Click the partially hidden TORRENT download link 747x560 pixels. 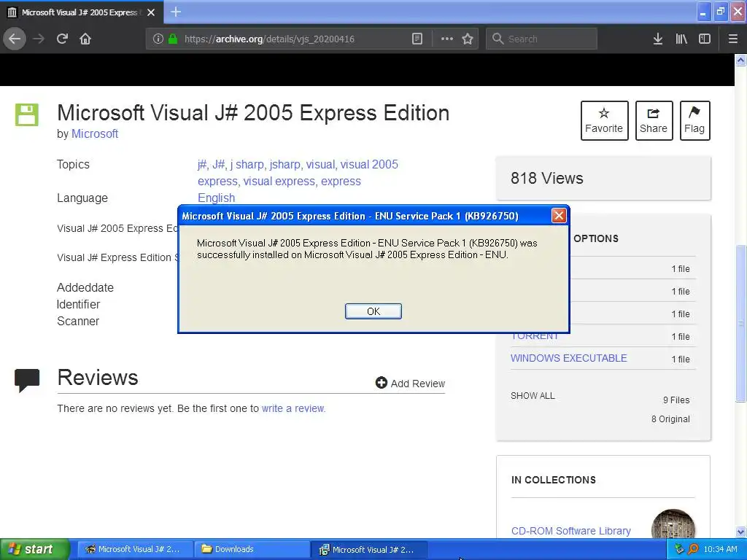pos(535,337)
